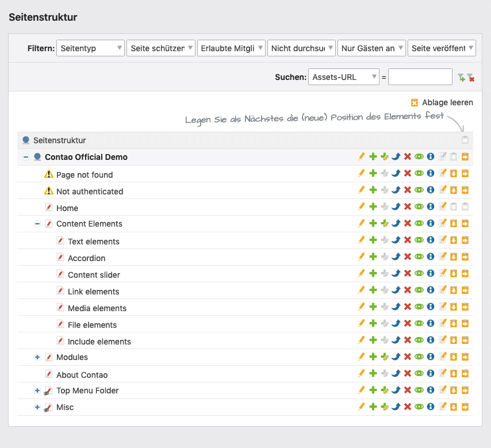Show info for Content slider page
The width and height of the screenshot is (491, 448).
[431, 273]
